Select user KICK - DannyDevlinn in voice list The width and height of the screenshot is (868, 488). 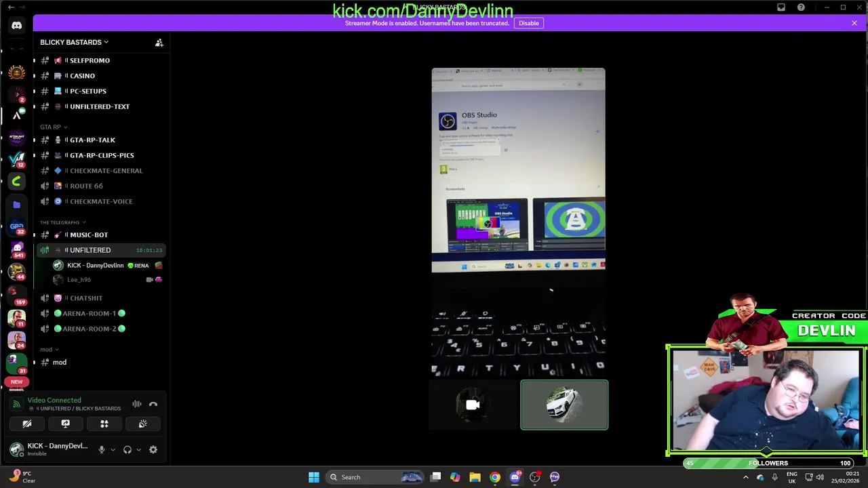tap(107, 266)
